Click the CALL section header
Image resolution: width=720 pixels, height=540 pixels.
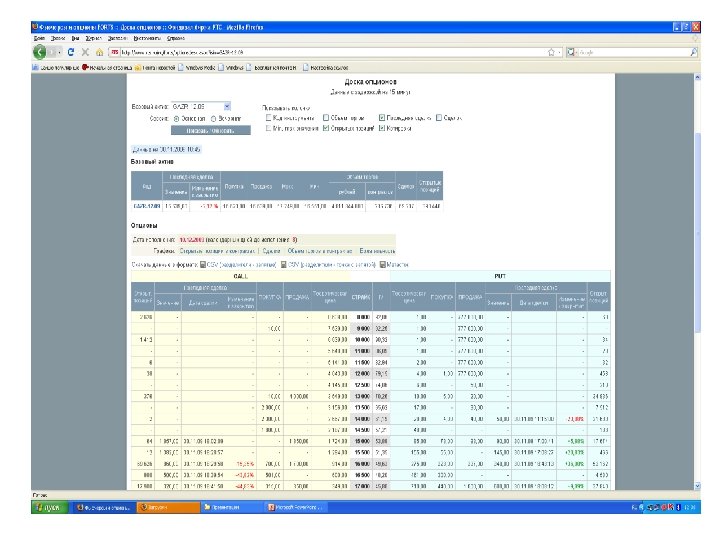(x=241, y=276)
